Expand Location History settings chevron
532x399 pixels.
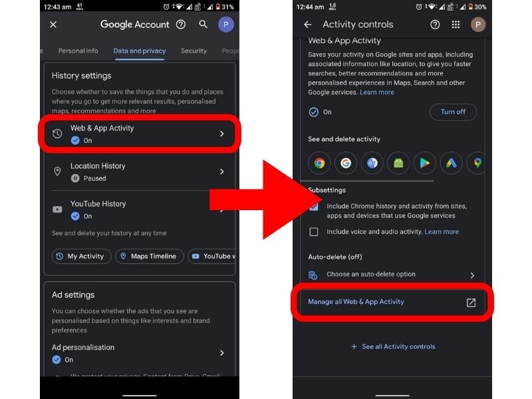[222, 172]
